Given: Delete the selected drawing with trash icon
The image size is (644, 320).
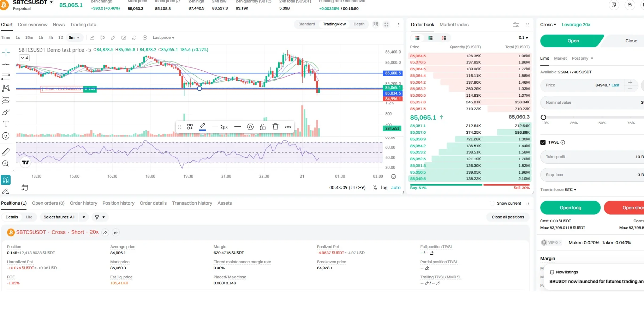Looking at the screenshot, I should (275, 127).
